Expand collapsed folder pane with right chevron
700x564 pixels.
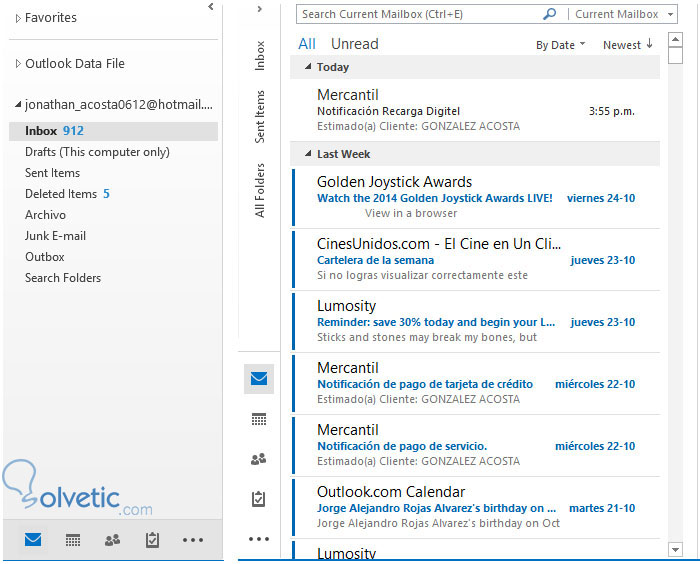(259, 8)
